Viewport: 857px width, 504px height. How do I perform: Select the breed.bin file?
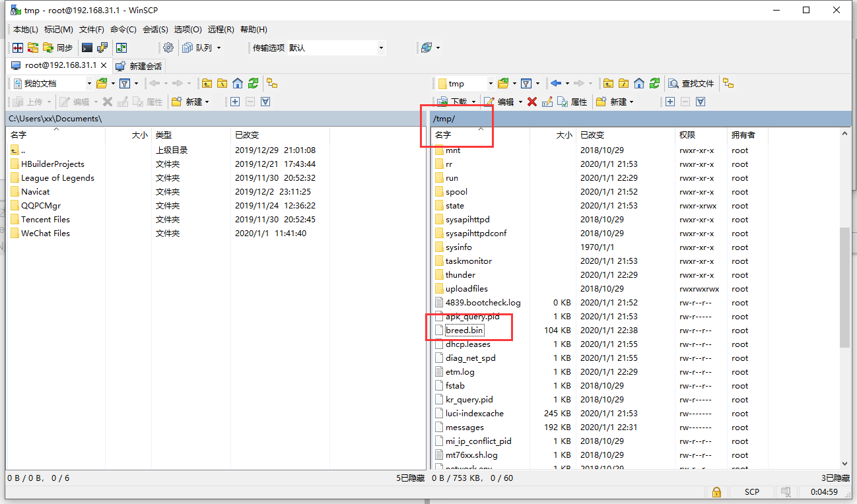pyautogui.click(x=464, y=330)
